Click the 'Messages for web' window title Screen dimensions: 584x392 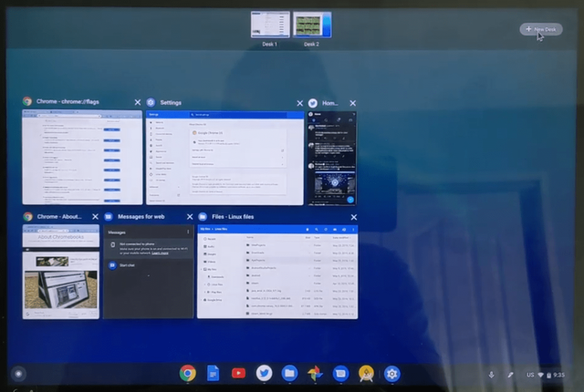(141, 216)
